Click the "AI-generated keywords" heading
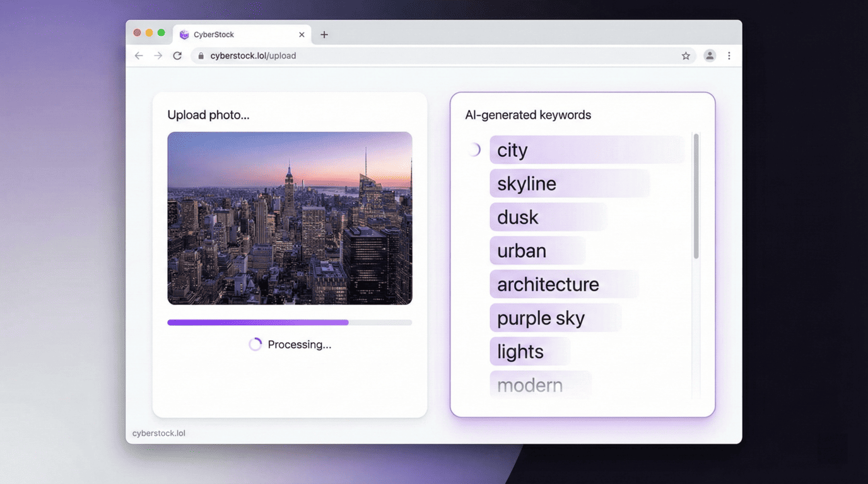 (528, 115)
